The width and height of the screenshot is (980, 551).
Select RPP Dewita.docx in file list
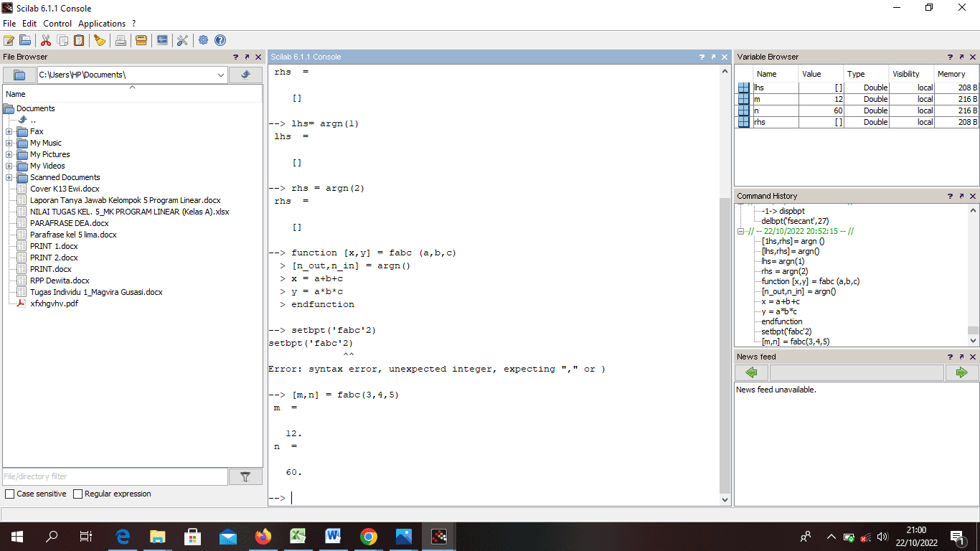click(x=60, y=281)
